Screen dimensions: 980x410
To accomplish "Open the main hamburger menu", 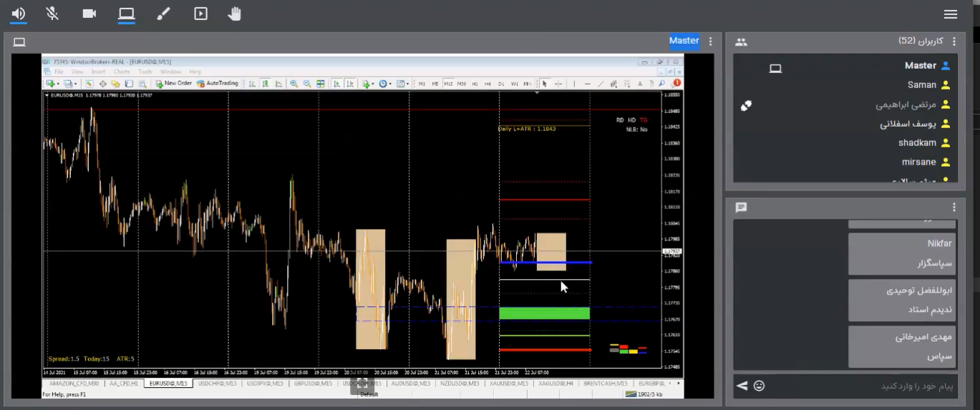I will pyautogui.click(x=951, y=14).
